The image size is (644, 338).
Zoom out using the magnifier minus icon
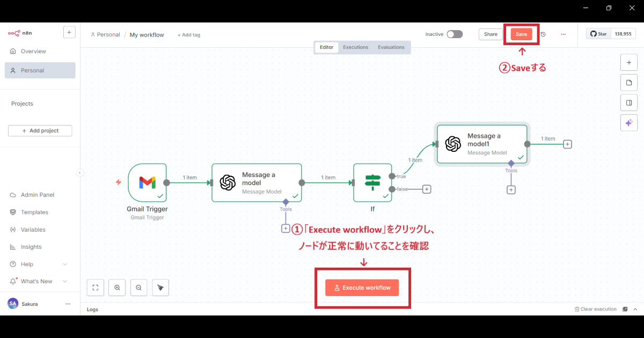click(138, 287)
